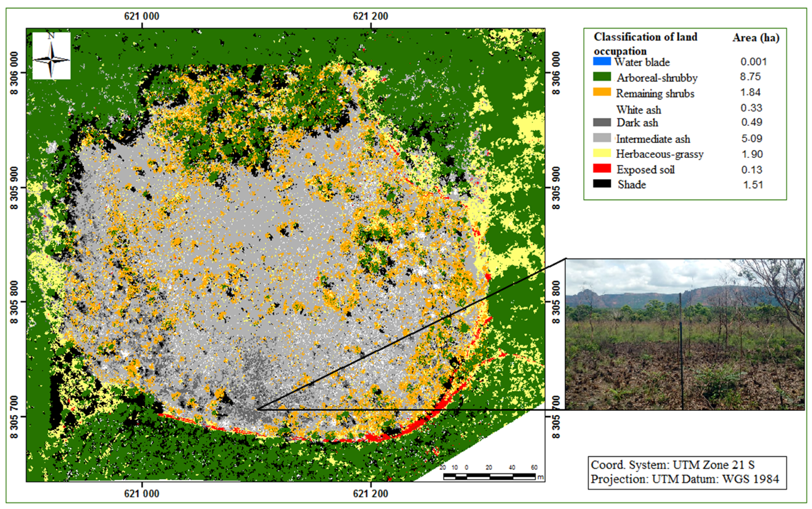Select the orange Remaining shrubs swatch
812x509 pixels.
pyautogui.click(x=602, y=92)
